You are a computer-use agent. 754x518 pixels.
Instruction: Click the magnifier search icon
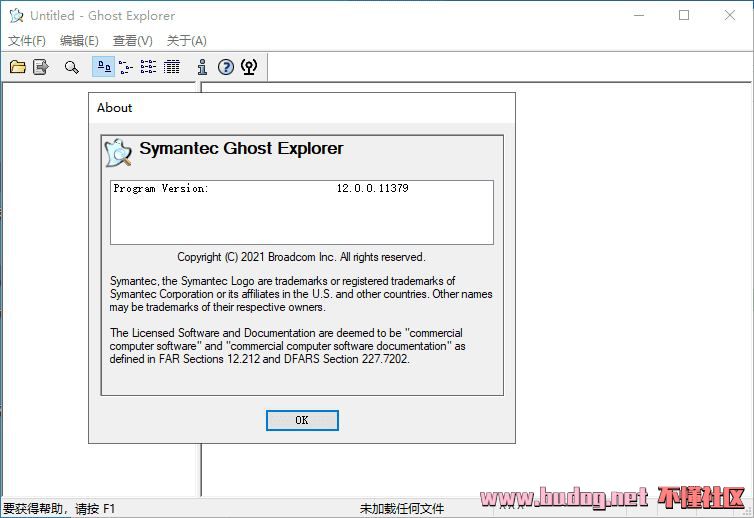pos(71,67)
